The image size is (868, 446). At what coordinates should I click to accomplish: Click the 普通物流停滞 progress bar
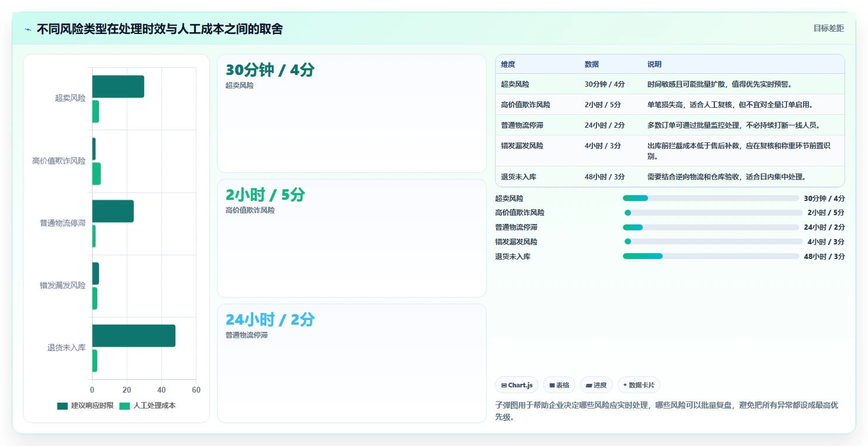click(x=711, y=227)
